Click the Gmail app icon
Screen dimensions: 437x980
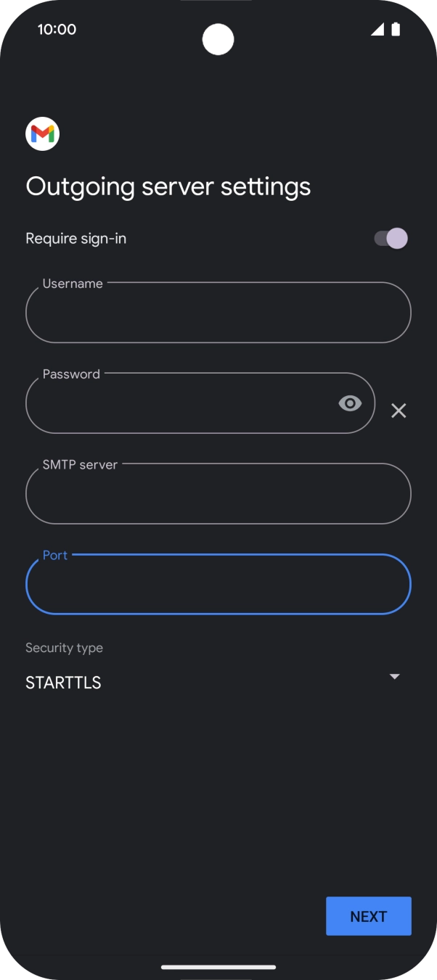pos(42,133)
